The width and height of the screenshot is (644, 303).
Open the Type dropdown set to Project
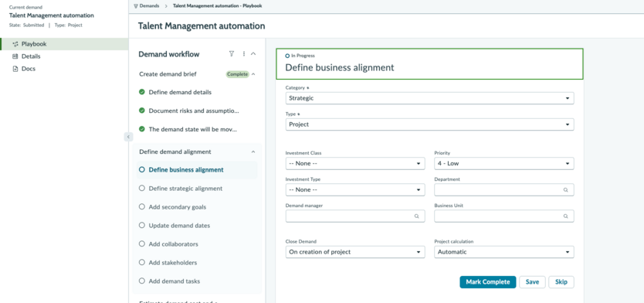[x=429, y=124]
